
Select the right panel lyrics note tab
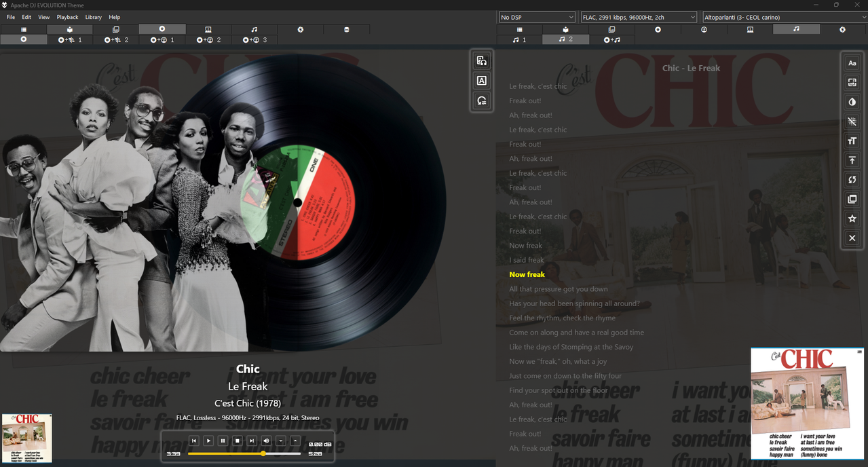796,29
